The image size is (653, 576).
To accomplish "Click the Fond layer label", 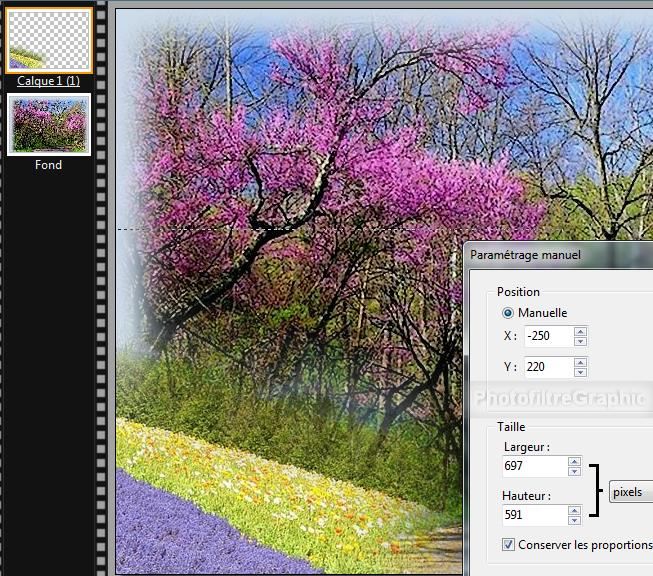I will [48, 165].
